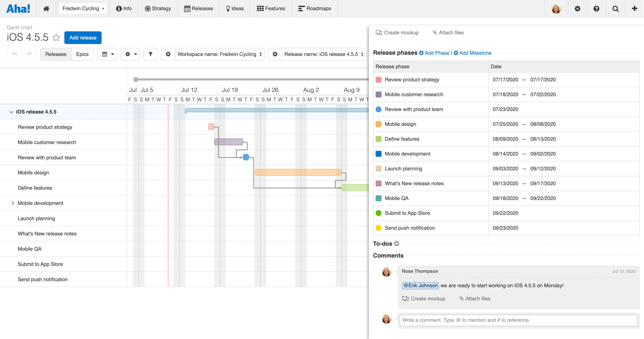
Task: Expand the Mobile development phase
Action: [13, 203]
